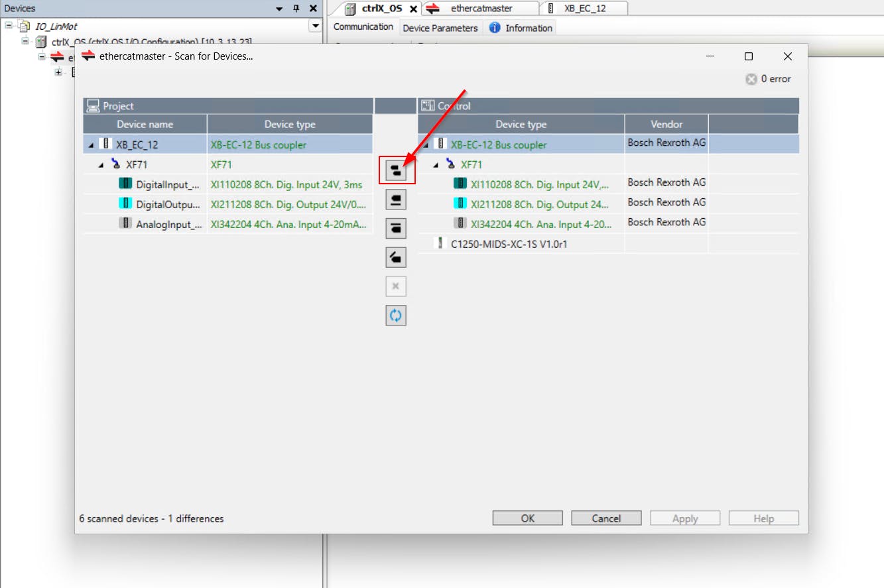Click the XI211208 cyan output module icon in Control
This screenshot has width=884, height=588.
click(x=460, y=204)
